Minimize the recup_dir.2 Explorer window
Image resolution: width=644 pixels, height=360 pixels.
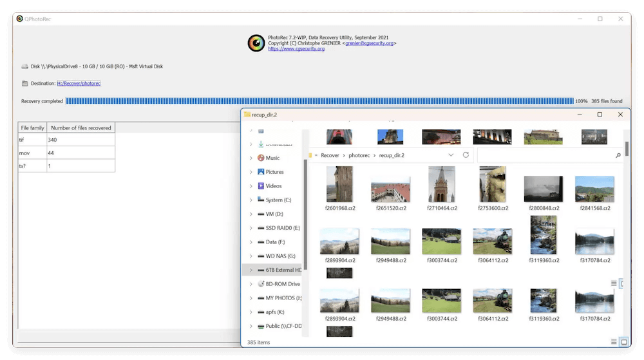[580, 115]
